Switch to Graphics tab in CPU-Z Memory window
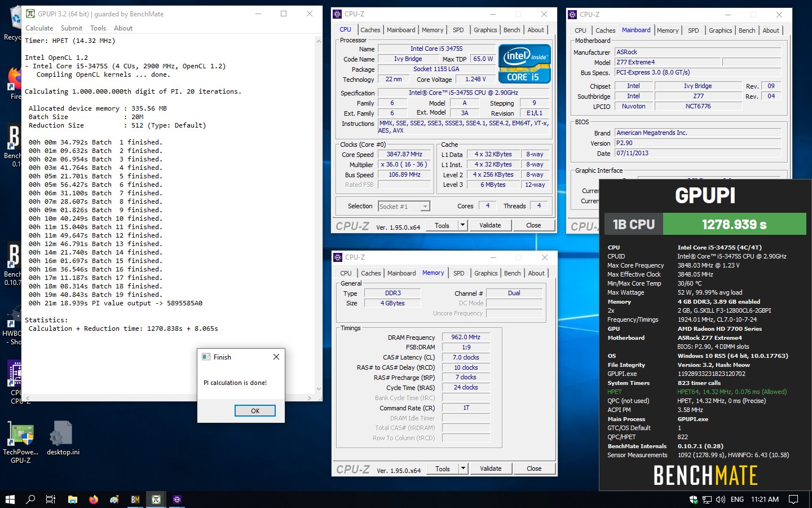812x508 pixels. [x=486, y=273]
